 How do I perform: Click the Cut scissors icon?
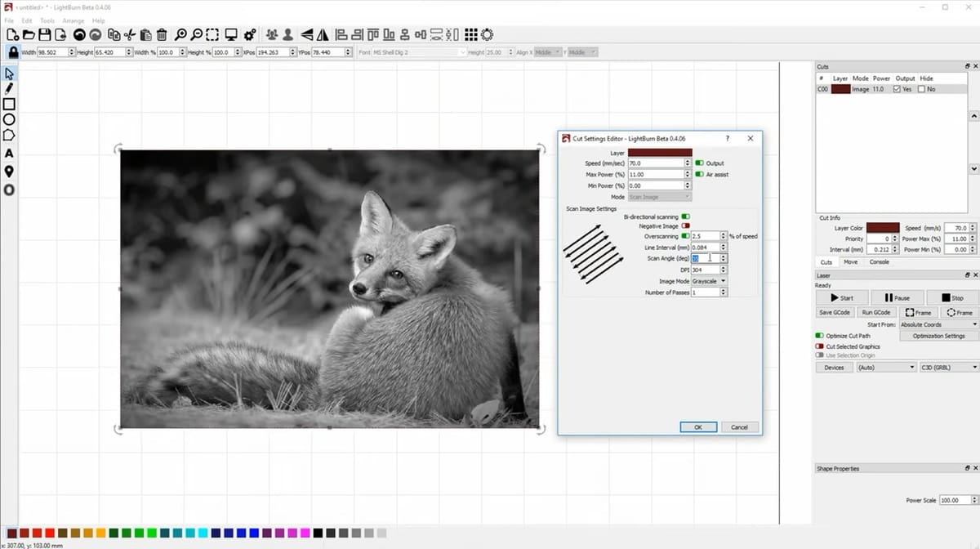(x=130, y=34)
